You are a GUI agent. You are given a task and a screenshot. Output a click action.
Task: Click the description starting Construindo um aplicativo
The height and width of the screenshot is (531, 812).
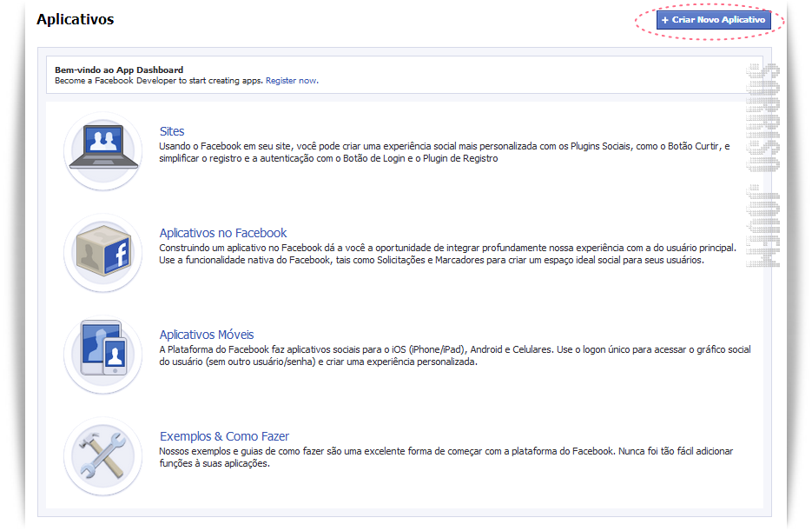click(x=447, y=254)
